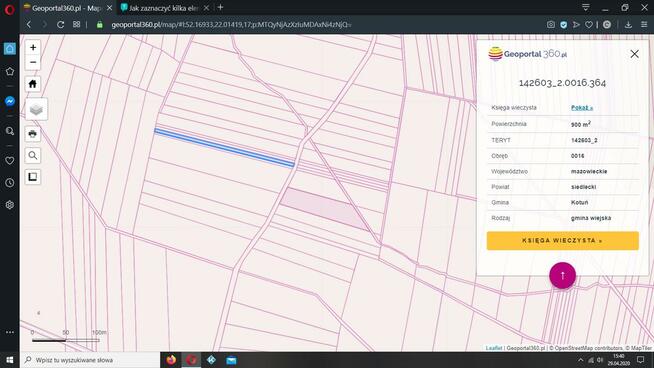654x368 pixels.
Task: Open Opera sidebar home icon
Action: coord(10,49)
